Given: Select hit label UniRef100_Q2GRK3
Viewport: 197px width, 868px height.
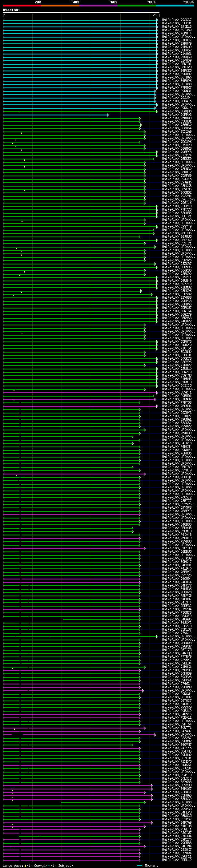Looking at the screenshot, I should point(177,206).
